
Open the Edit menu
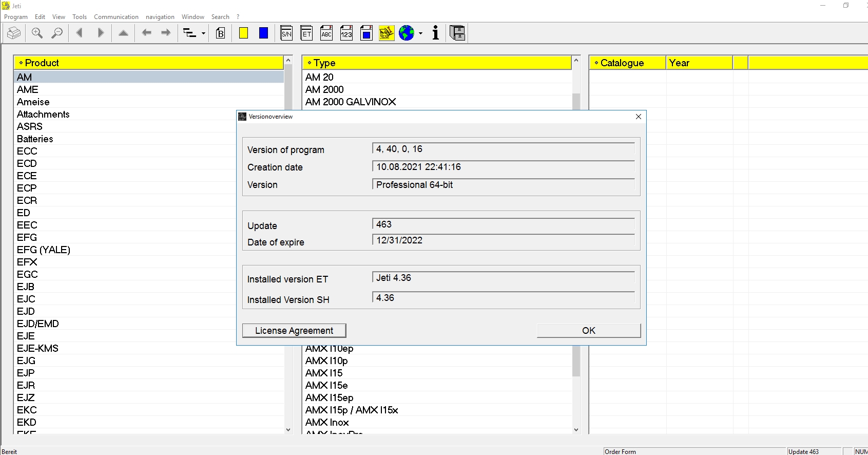click(40, 17)
